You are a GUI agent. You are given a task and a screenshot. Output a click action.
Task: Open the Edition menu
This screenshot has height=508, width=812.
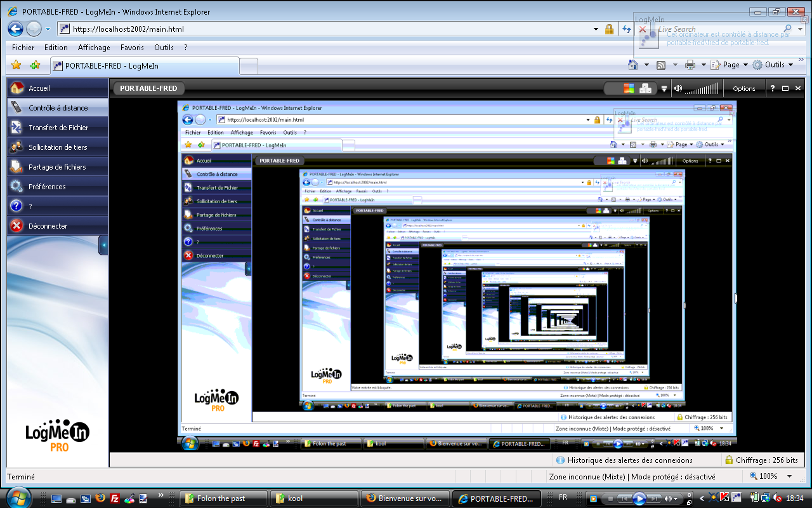[x=56, y=48]
